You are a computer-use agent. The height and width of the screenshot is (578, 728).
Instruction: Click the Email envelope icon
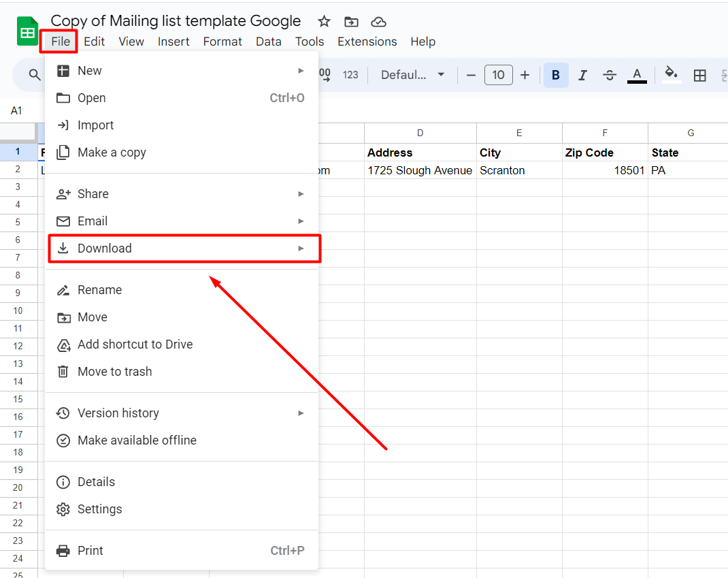(x=63, y=221)
